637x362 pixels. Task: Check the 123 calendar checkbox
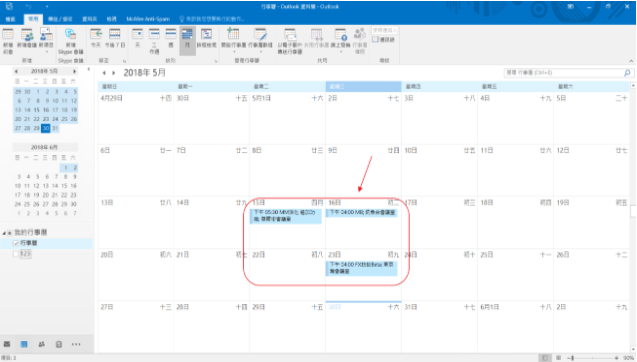pos(16,254)
